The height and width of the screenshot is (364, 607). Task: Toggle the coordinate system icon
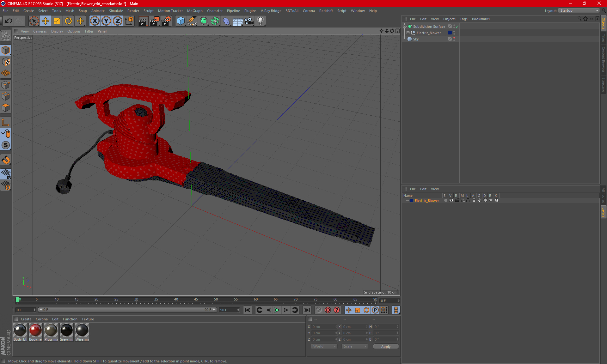(x=129, y=21)
